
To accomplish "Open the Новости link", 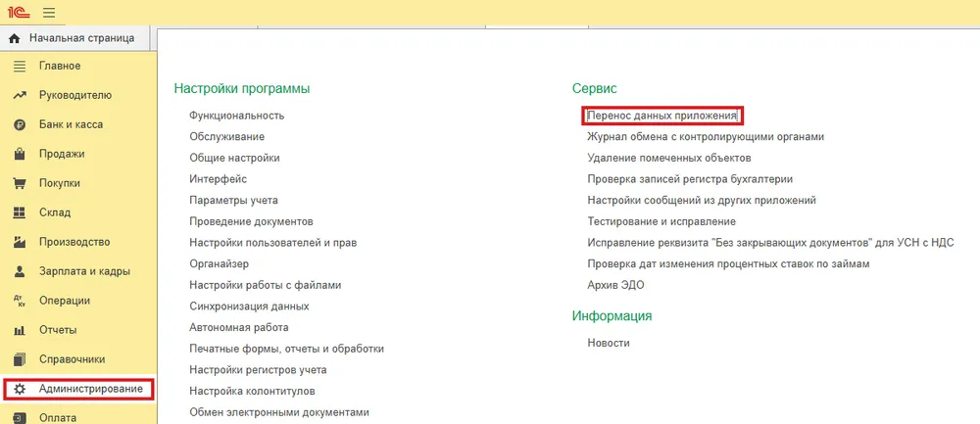I will pos(609,343).
